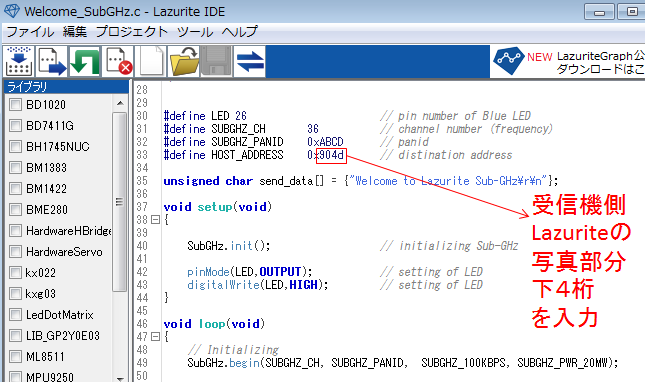Click the digitalWrite(LED,HIGH) line
Image resolution: width=645 pixels, height=382 pixels.
click(258, 285)
